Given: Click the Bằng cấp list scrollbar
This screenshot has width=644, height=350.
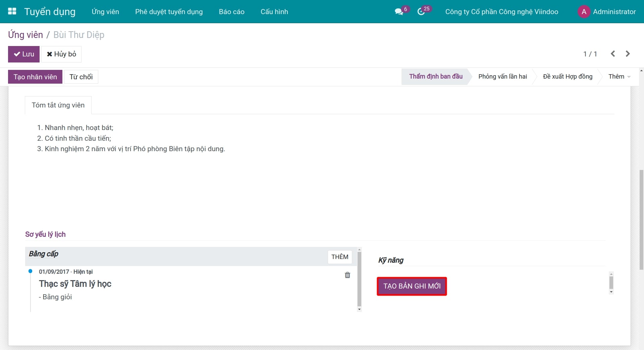Looking at the screenshot, I should coord(359,279).
